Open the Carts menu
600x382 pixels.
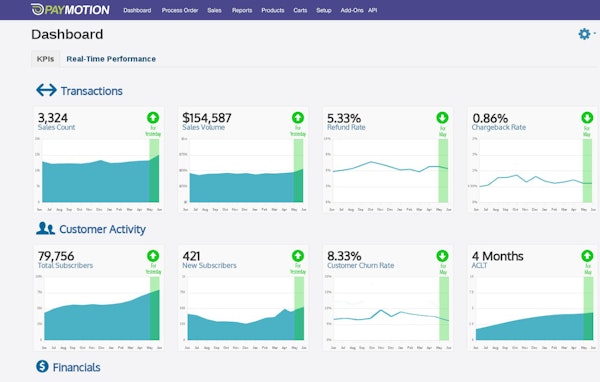click(x=300, y=10)
